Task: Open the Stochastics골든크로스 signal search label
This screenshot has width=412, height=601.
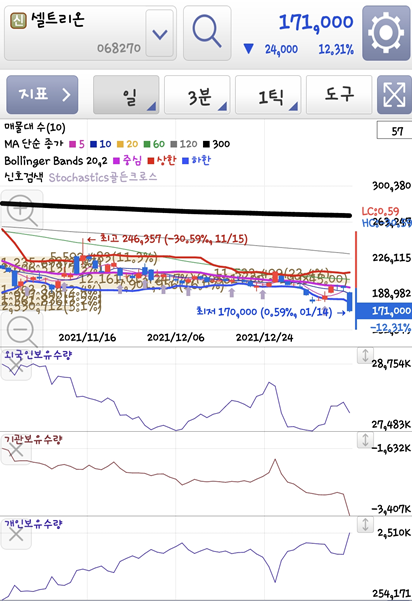Action: tap(103, 177)
